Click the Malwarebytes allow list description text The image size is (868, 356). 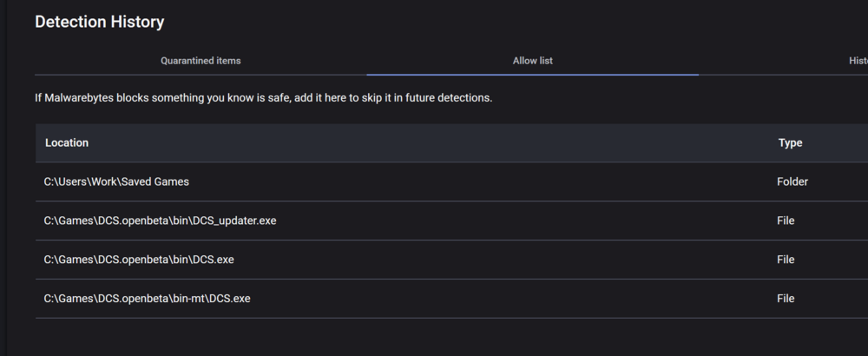point(263,98)
